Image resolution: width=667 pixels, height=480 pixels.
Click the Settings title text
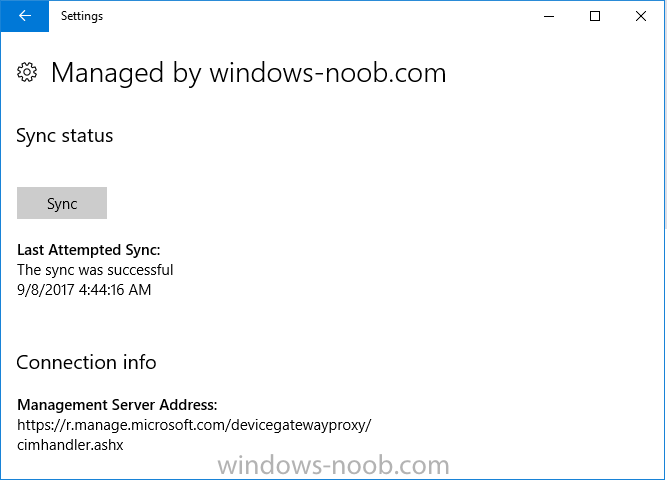pos(82,16)
